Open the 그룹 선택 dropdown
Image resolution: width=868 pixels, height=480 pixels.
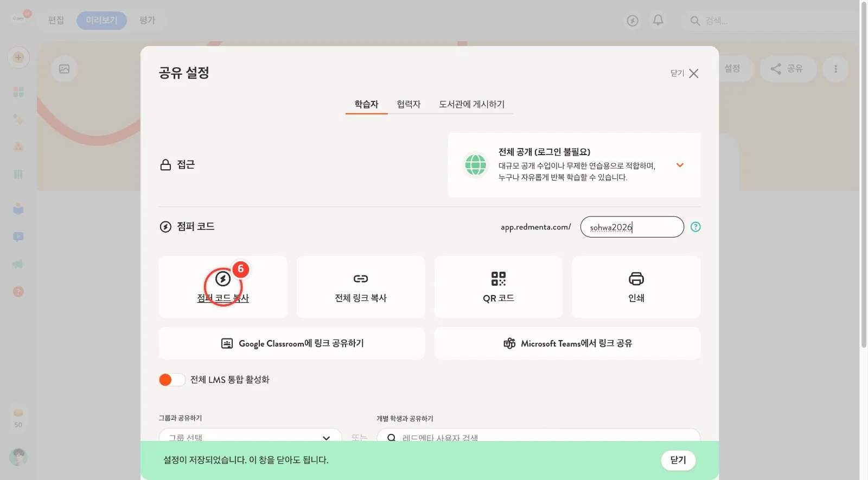point(250,437)
